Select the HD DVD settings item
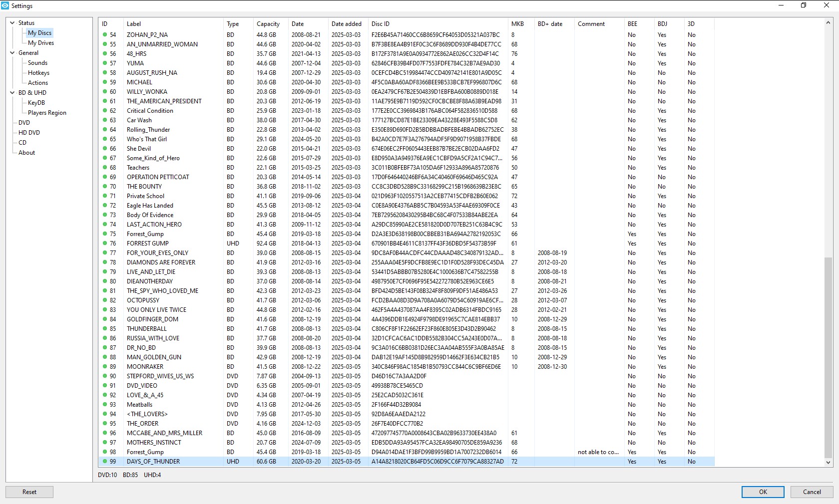 [29, 133]
